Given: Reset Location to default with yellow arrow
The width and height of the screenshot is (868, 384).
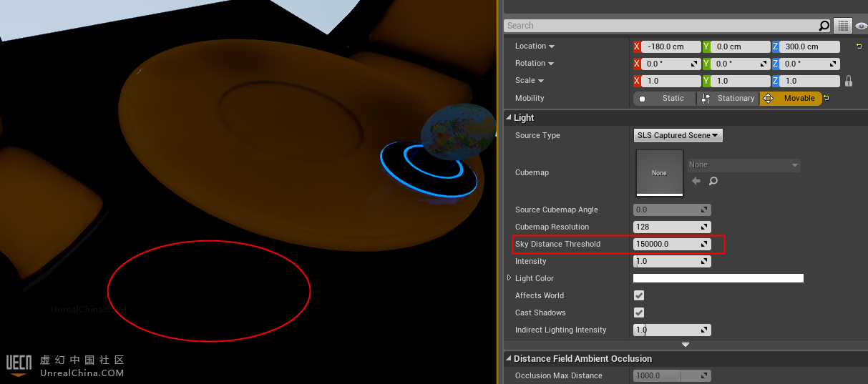Looking at the screenshot, I should (x=859, y=46).
